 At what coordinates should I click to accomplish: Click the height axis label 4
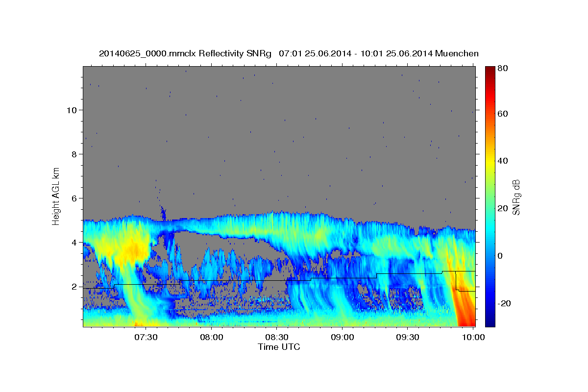click(x=74, y=243)
